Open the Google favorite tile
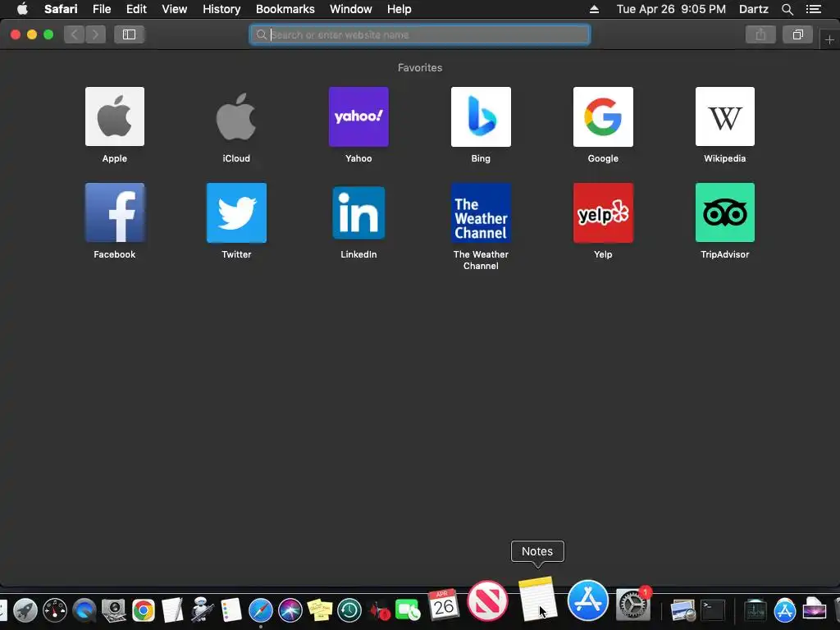 (603, 116)
